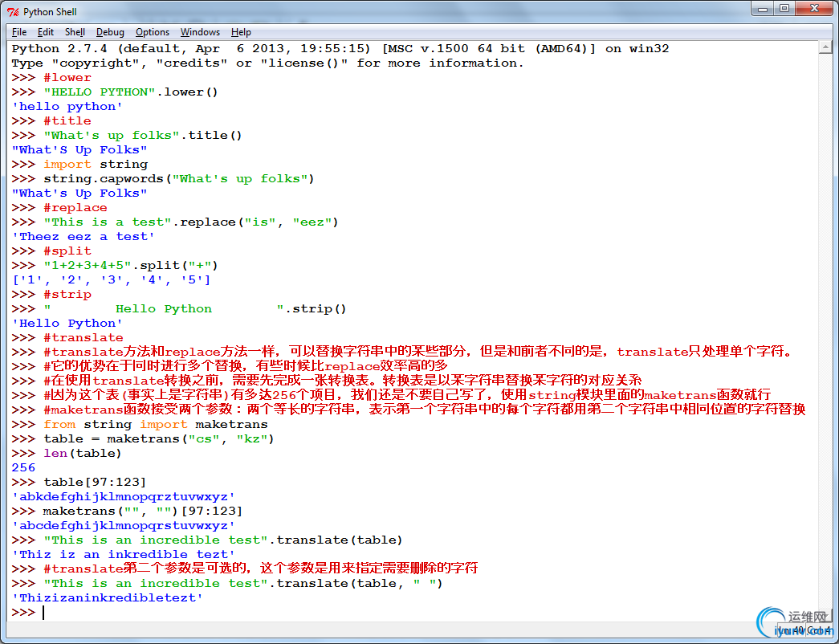Click the table = maketrans("cs", "kz") line
The image size is (839, 644).
pyautogui.click(x=144, y=439)
